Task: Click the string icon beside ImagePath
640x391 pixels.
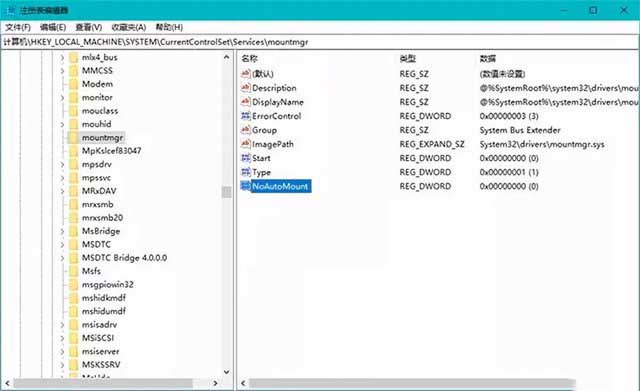Action: pyautogui.click(x=245, y=144)
